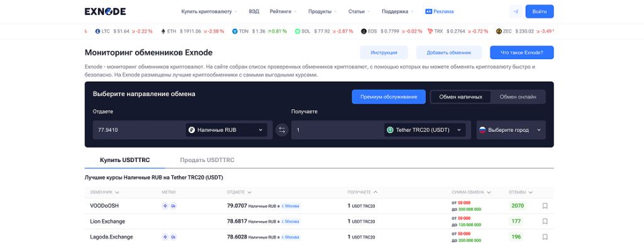Switch to Обмен онлайн mode
This screenshot has width=644, height=243.
click(518, 97)
